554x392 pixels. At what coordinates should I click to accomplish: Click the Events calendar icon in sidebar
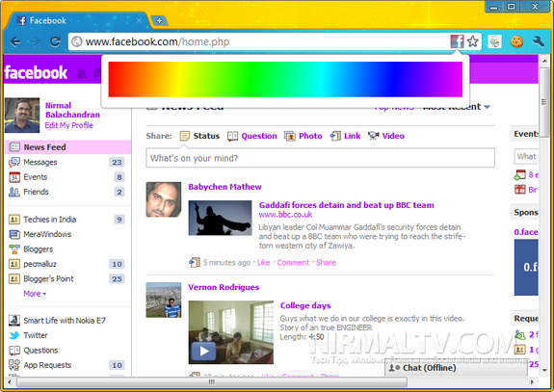(x=14, y=177)
